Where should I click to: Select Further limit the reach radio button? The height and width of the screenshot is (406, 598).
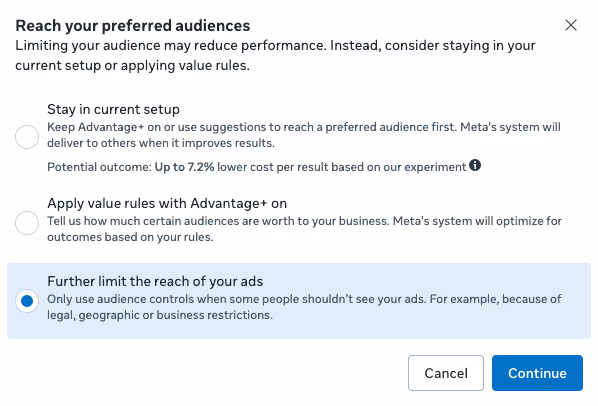point(27,301)
